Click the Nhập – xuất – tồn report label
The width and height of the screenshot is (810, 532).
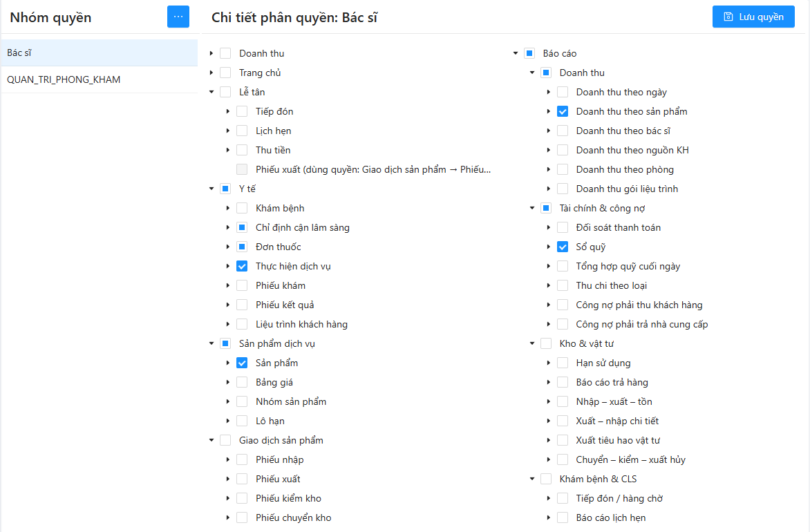point(614,401)
